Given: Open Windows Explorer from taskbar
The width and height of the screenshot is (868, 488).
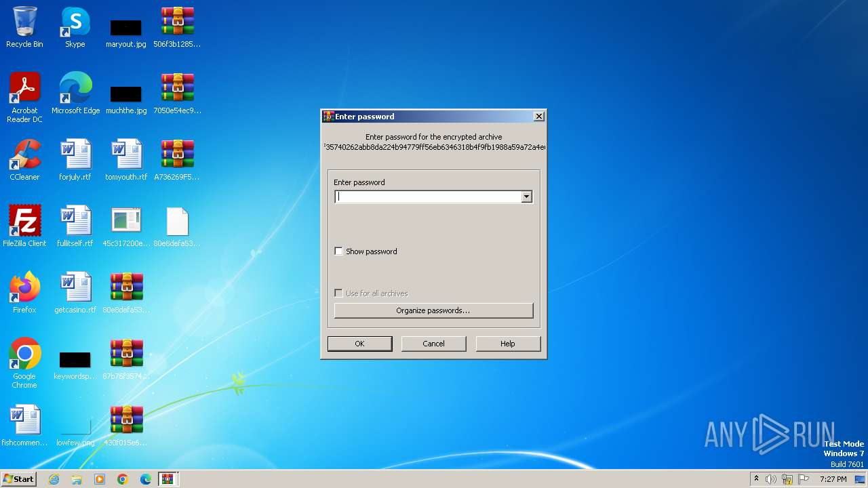Looking at the screenshot, I should tap(77, 479).
